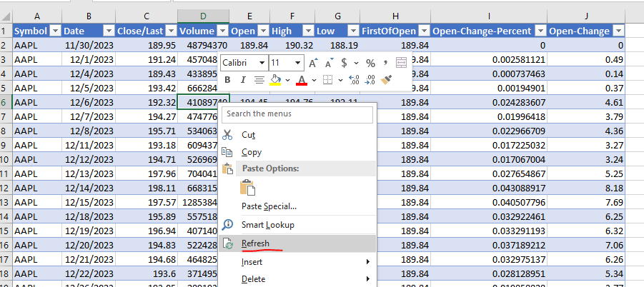Open the Close/Last column filter dropdown
This screenshot has height=287, width=644.
click(171, 31)
